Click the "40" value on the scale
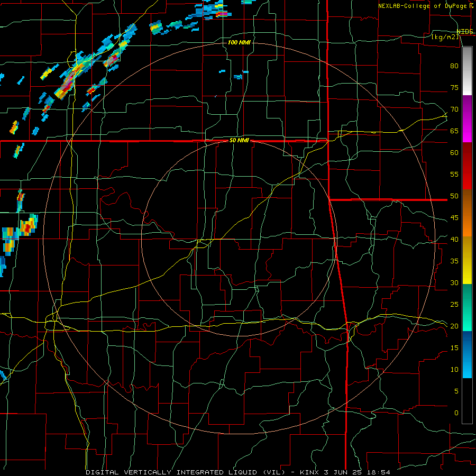The width and height of the screenshot is (476, 476). [x=454, y=239]
